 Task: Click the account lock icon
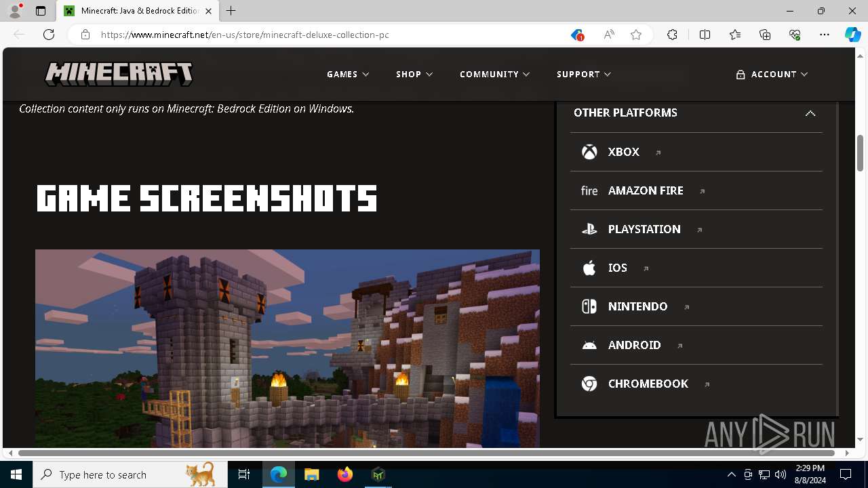(741, 75)
